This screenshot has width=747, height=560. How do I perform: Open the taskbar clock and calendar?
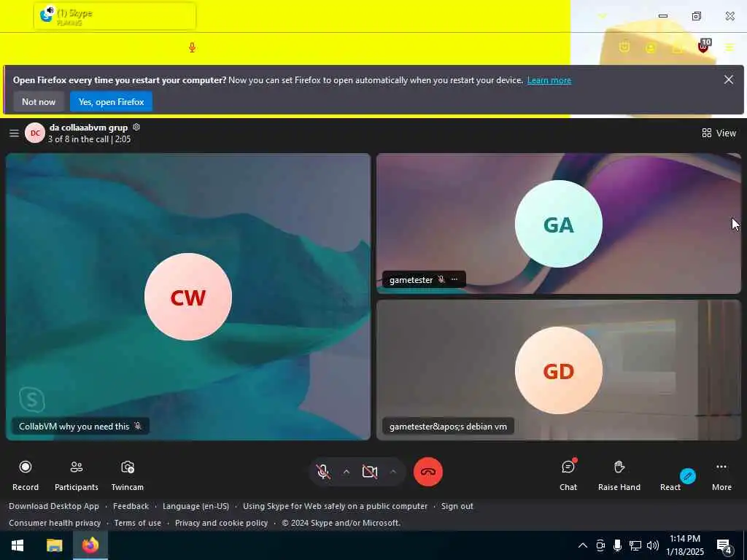coord(684,545)
